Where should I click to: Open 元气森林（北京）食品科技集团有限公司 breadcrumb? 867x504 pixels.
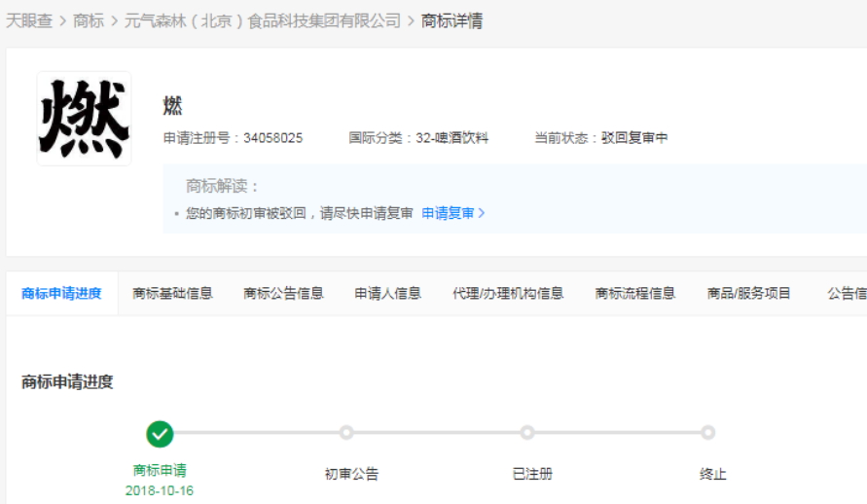pos(263,21)
